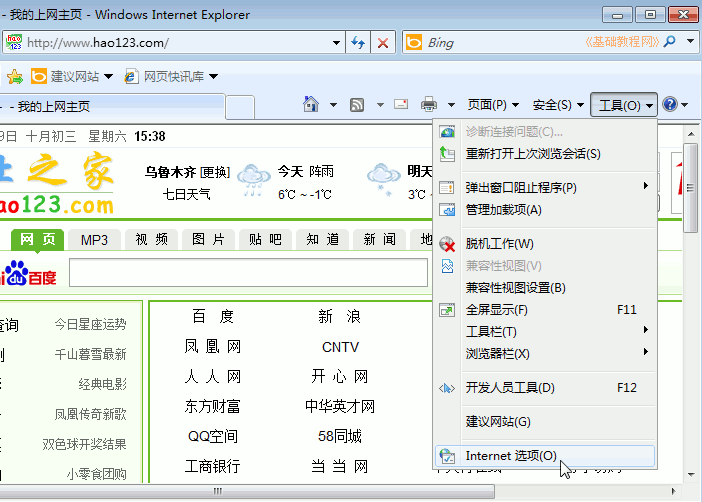The image size is (702, 502).
Task: Click the RSS feeds icon
Action: (x=357, y=105)
